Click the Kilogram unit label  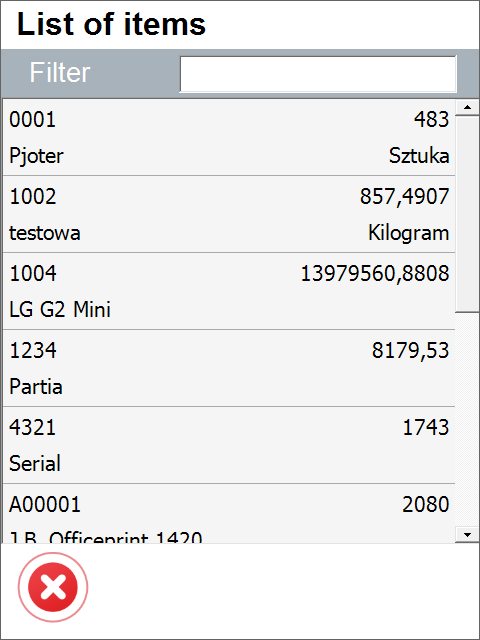(409, 233)
